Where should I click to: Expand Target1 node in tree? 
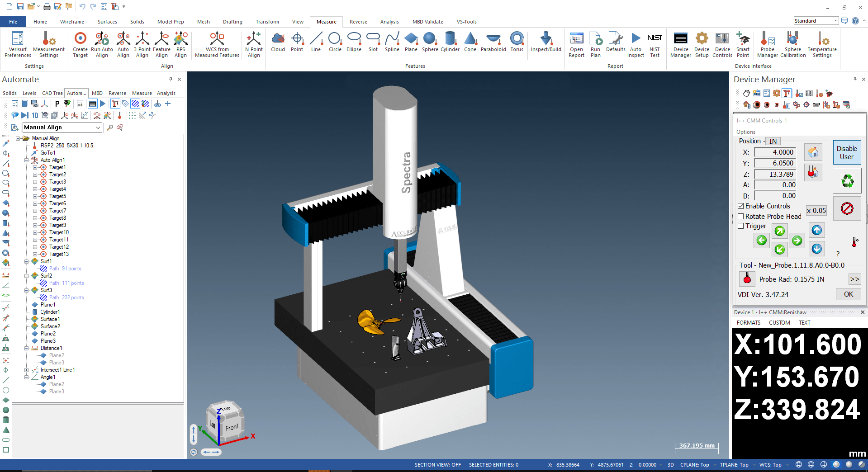point(35,167)
